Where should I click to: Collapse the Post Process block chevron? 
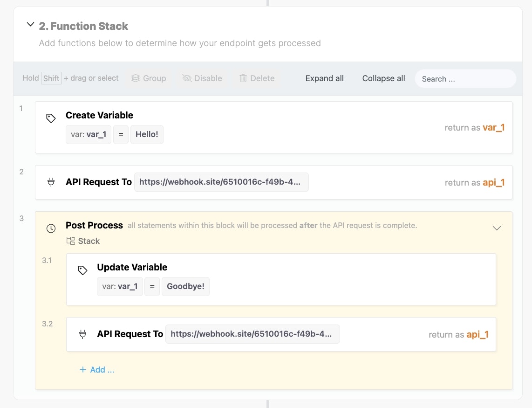point(497,228)
